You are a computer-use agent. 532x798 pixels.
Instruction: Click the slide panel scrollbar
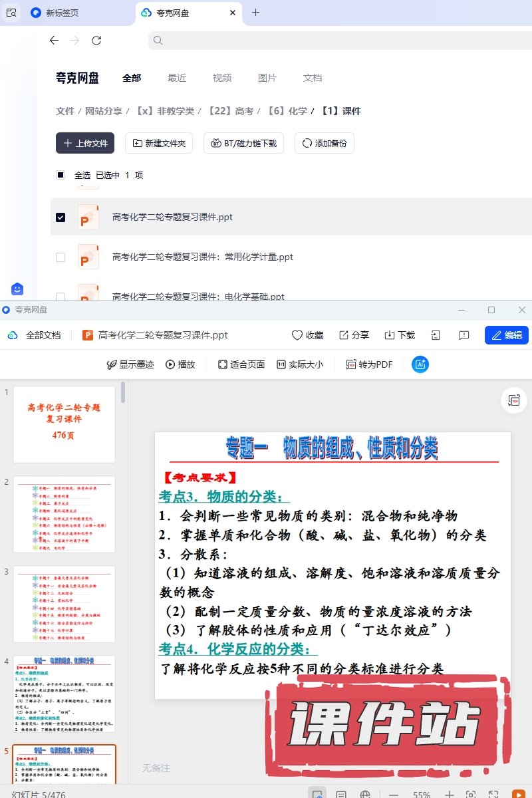(x=123, y=392)
